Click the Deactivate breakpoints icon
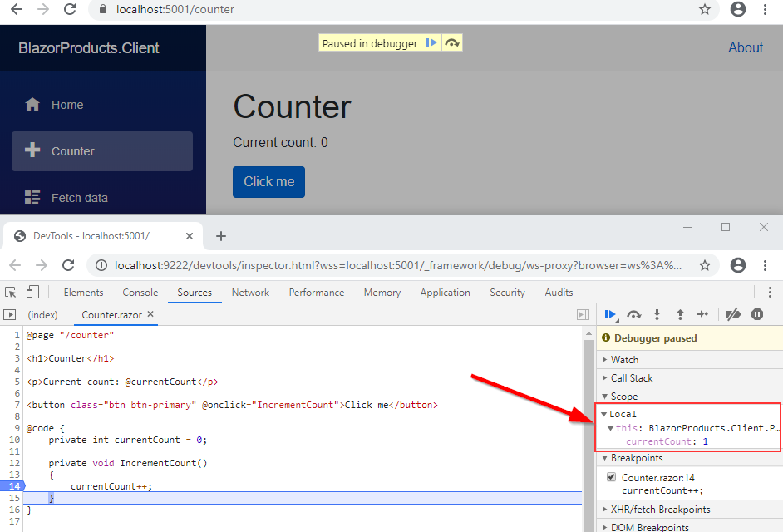Image resolution: width=783 pixels, height=532 pixels. [733, 314]
